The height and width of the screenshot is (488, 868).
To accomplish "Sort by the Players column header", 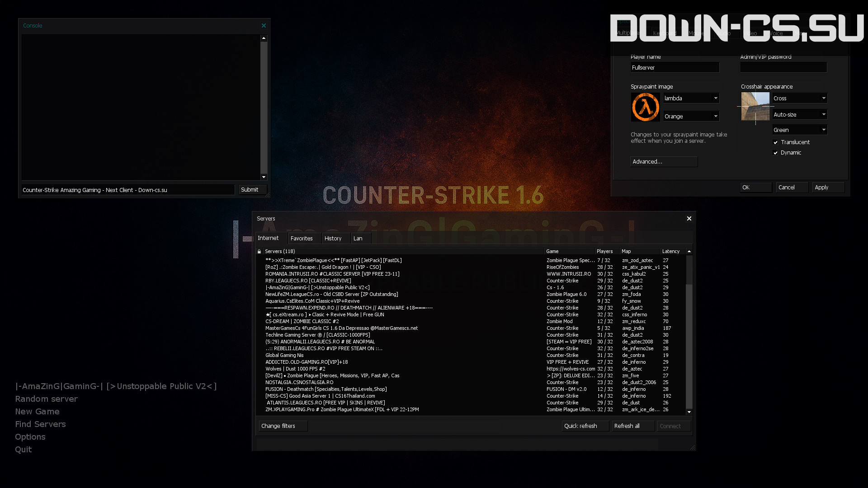I will click(607, 251).
